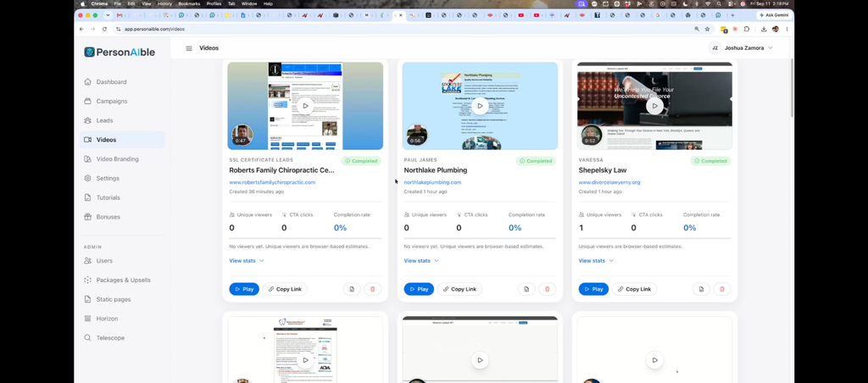This screenshot has height=383, width=868.
Task: Open Settings from the sidebar
Action: (x=108, y=178)
